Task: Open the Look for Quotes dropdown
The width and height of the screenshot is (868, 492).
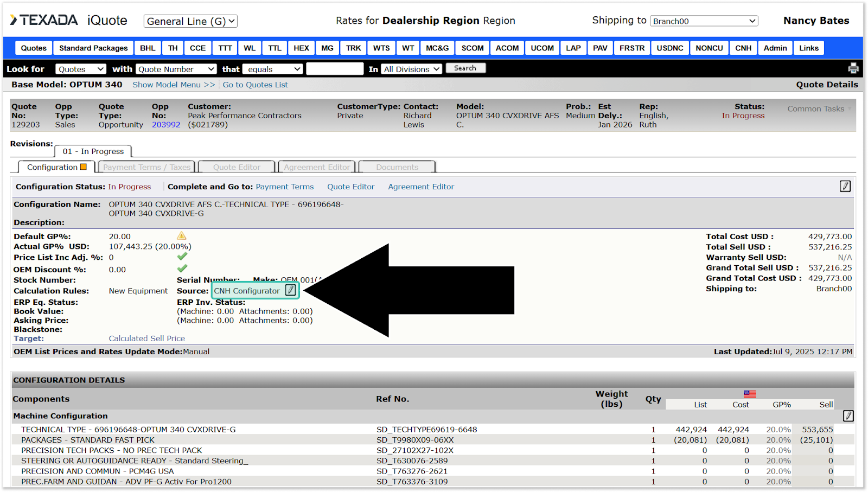Action: (80, 69)
